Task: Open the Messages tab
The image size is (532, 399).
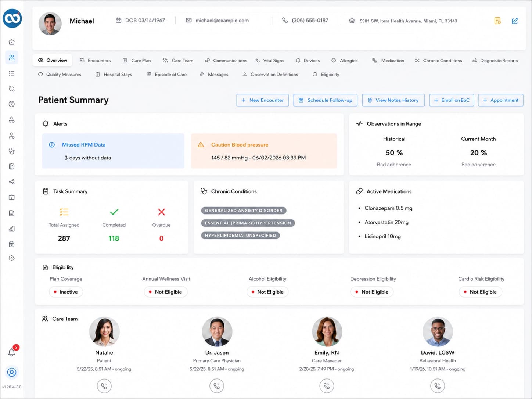Action: [x=214, y=74]
